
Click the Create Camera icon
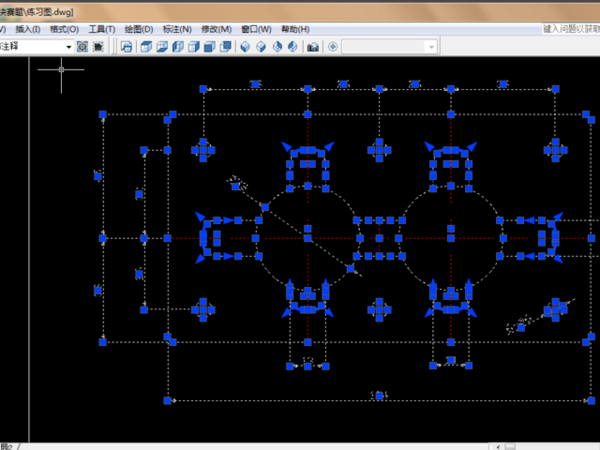313,47
